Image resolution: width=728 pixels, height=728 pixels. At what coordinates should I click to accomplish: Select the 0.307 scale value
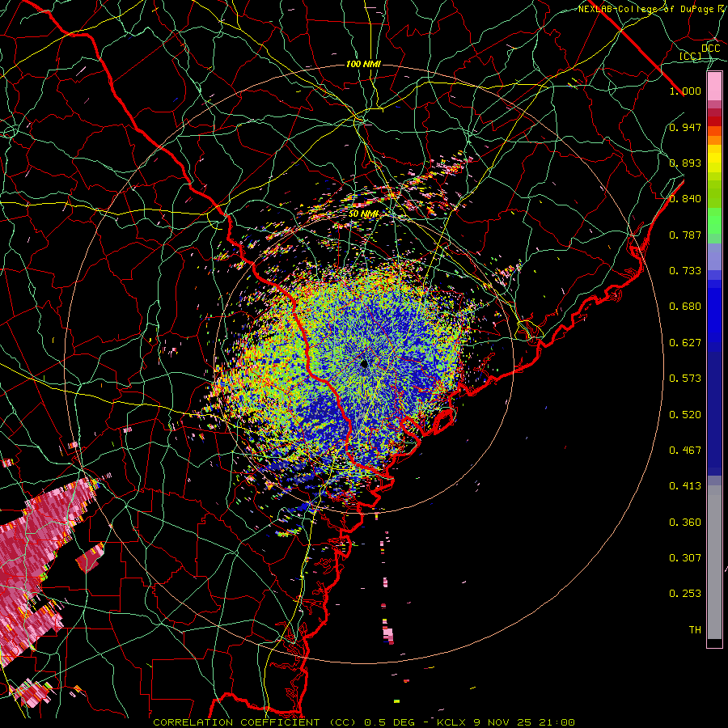[685, 558]
